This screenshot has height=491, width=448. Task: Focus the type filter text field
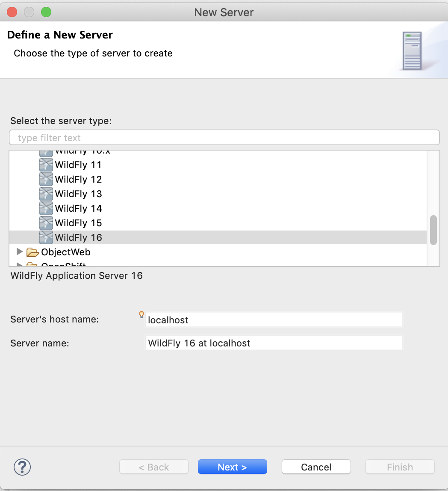point(224,138)
